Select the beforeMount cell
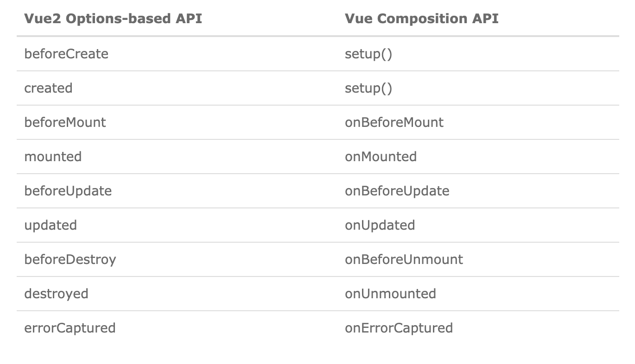Image resolution: width=635 pixels, height=364 pixels. 65,122
